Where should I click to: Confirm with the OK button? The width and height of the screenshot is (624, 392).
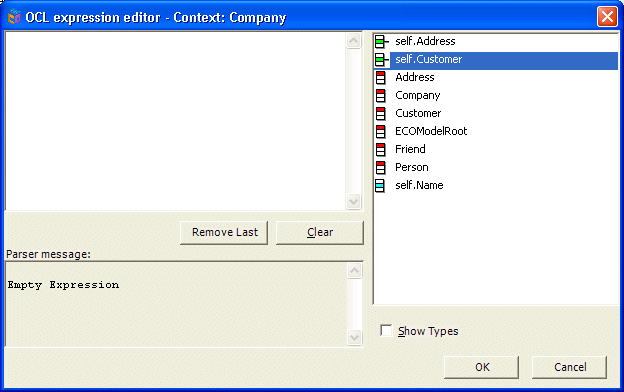[482, 367]
